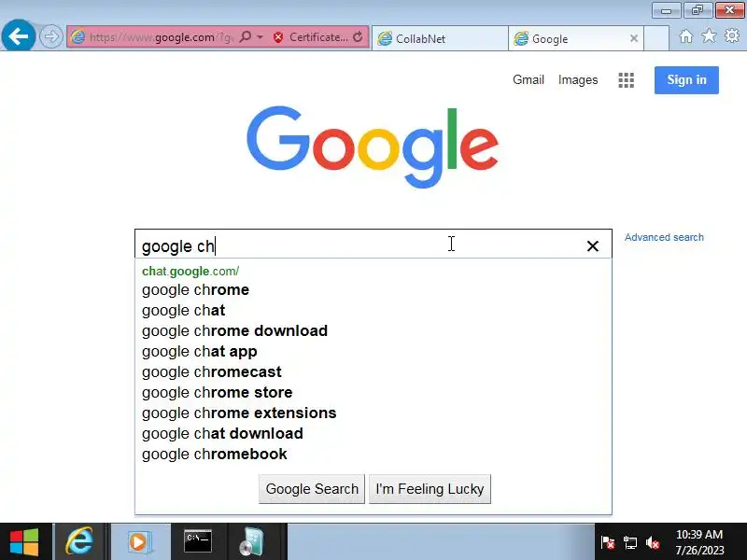Screen dimensions: 747x560
Task: Click the network status tray icon
Action: [629, 542]
